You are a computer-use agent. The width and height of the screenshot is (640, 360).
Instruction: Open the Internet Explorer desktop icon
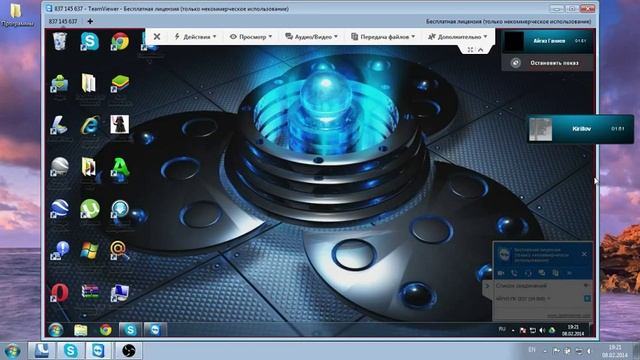pos(89,124)
